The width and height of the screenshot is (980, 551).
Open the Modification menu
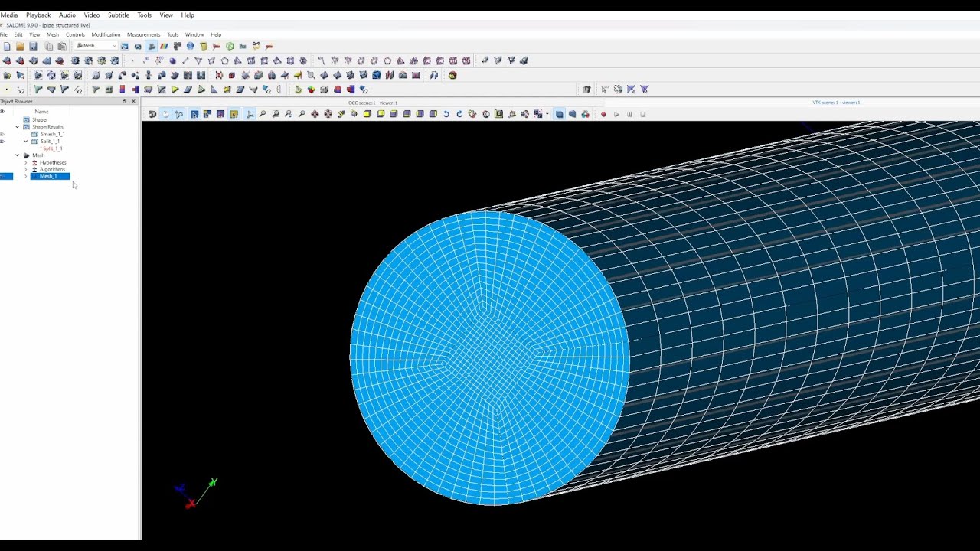(x=106, y=34)
